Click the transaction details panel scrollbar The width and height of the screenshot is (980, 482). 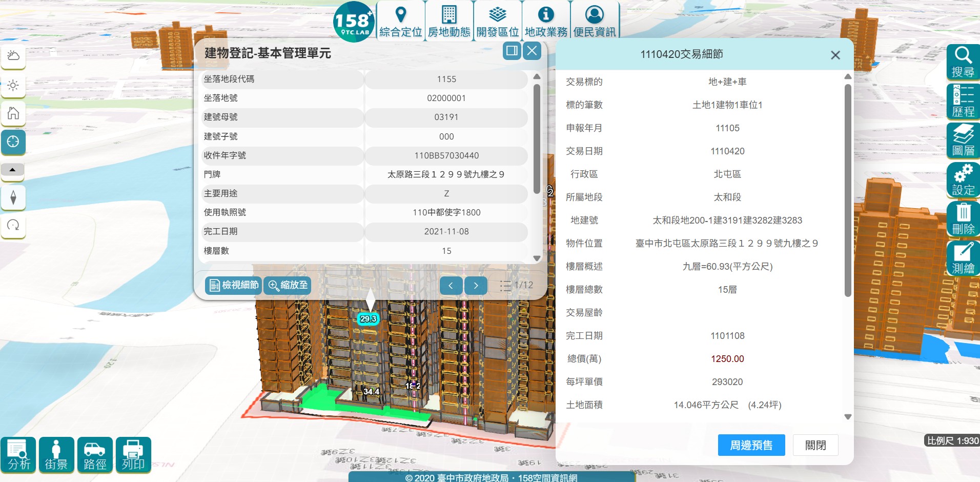[x=847, y=190]
